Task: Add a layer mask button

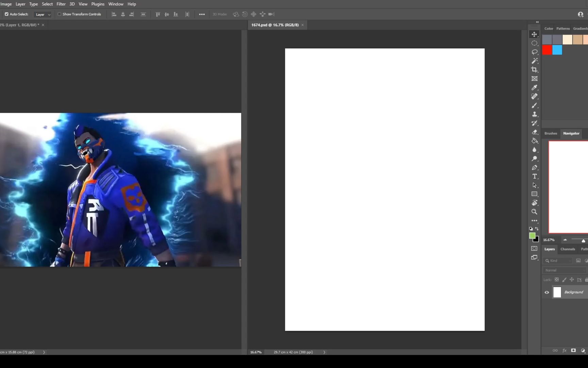Action: click(573, 350)
